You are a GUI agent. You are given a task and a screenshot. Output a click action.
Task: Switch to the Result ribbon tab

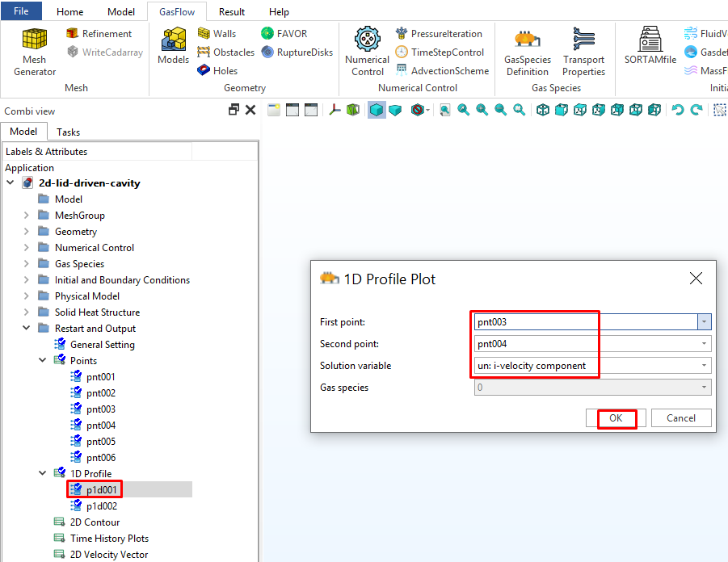[x=232, y=12]
